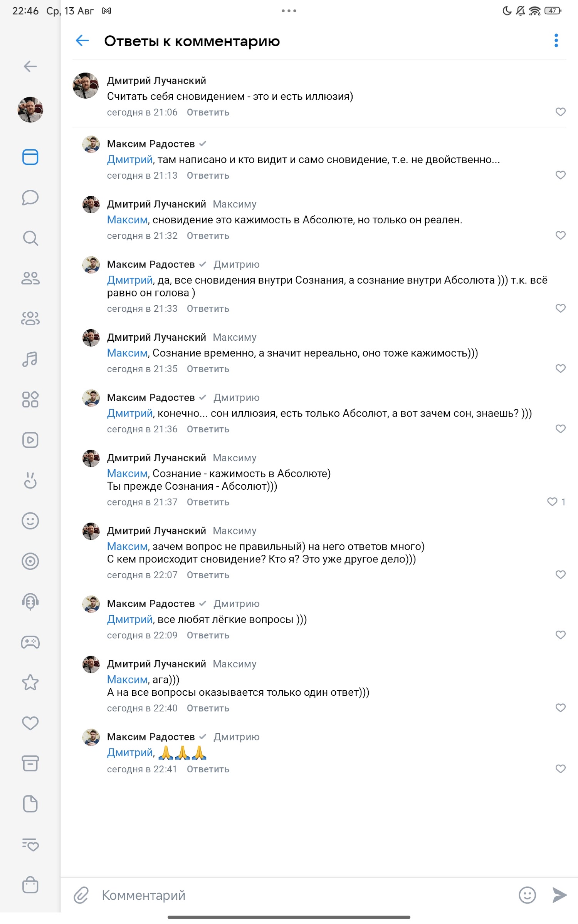Viewport: 578px width, 924px height.
Task: Open the News feed icon highlighted in sidebar
Action: coord(30,157)
